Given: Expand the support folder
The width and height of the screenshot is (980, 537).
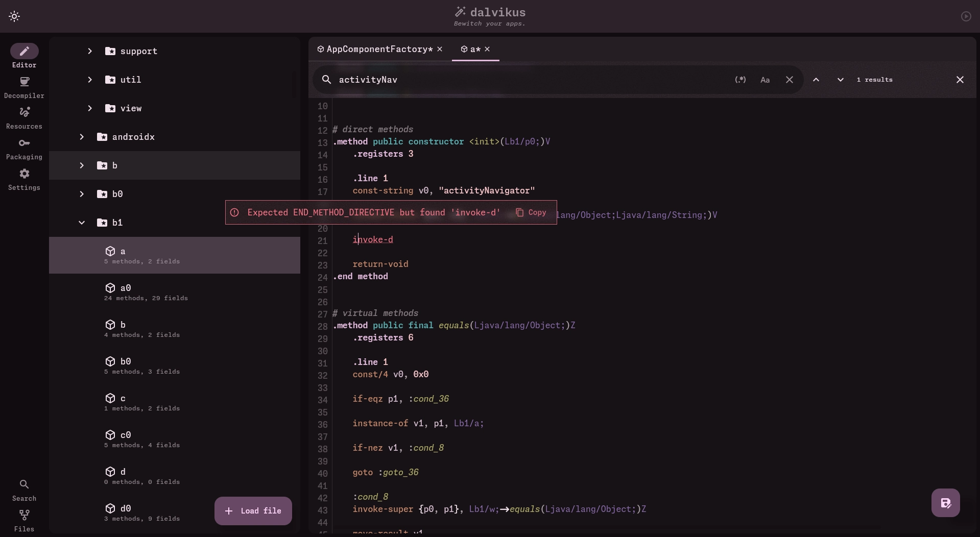Looking at the screenshot, I should coord(90,51).
